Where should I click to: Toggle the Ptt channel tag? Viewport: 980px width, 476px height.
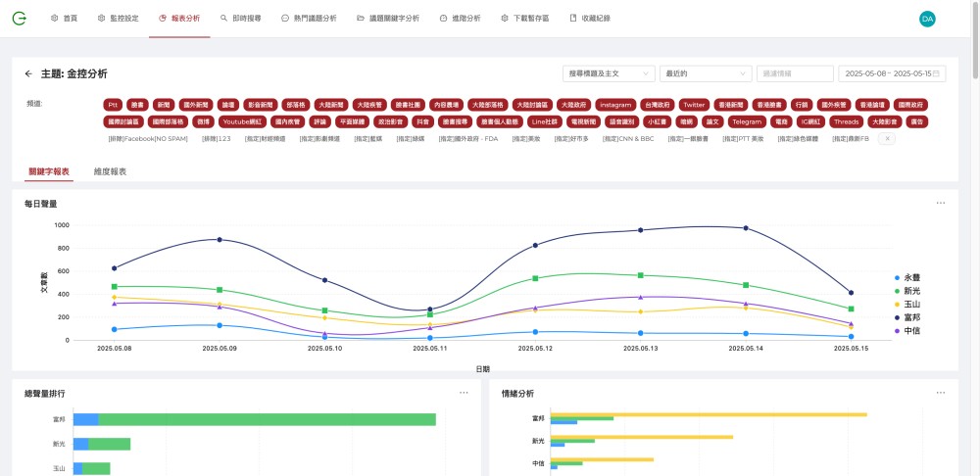(113, 105)
